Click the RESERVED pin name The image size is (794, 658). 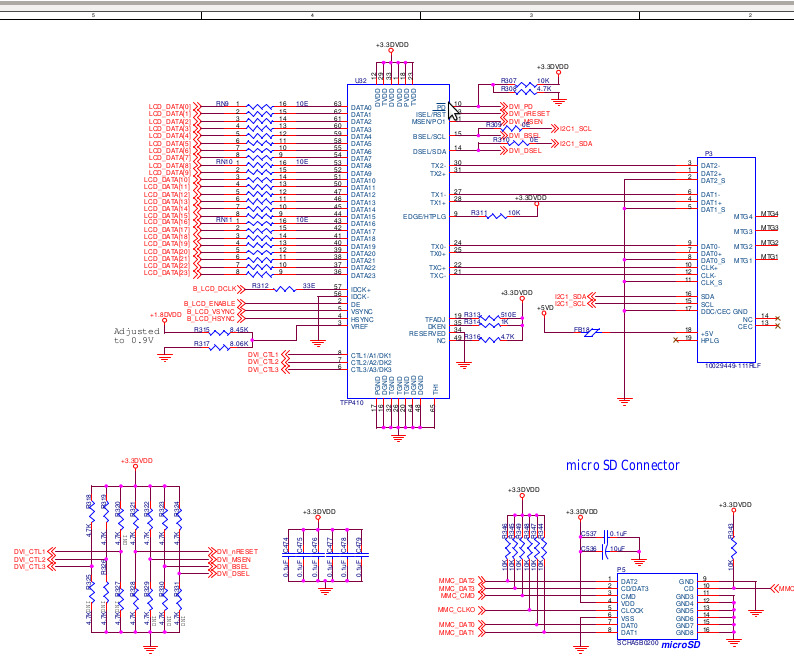pos(427,334)
